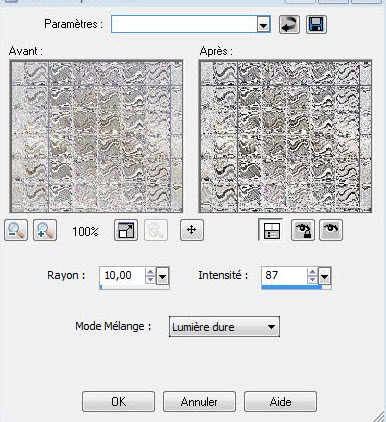Screen dimensions: 386x422
Task: Click the blue Intensité slider bar
Action: coord(292,287)
